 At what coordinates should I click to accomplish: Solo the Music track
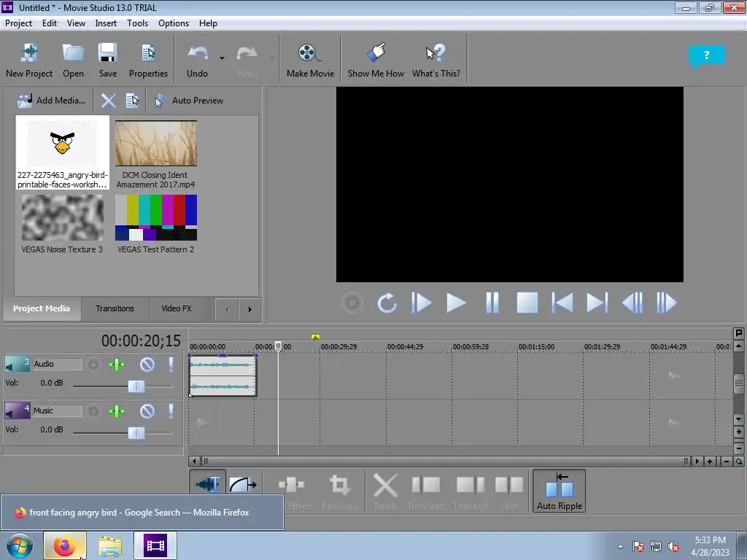click(171, 411)
